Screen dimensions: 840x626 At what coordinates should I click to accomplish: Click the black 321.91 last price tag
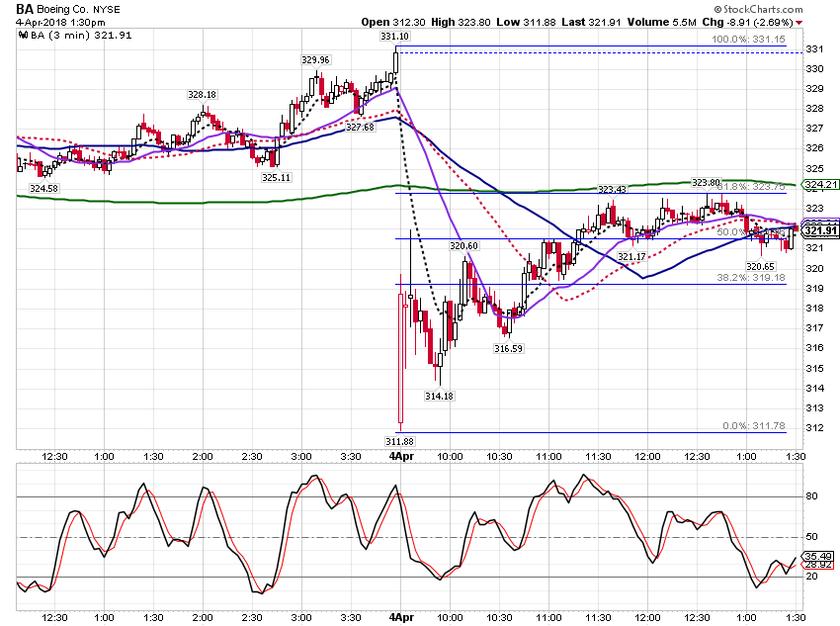coord(820,231)
